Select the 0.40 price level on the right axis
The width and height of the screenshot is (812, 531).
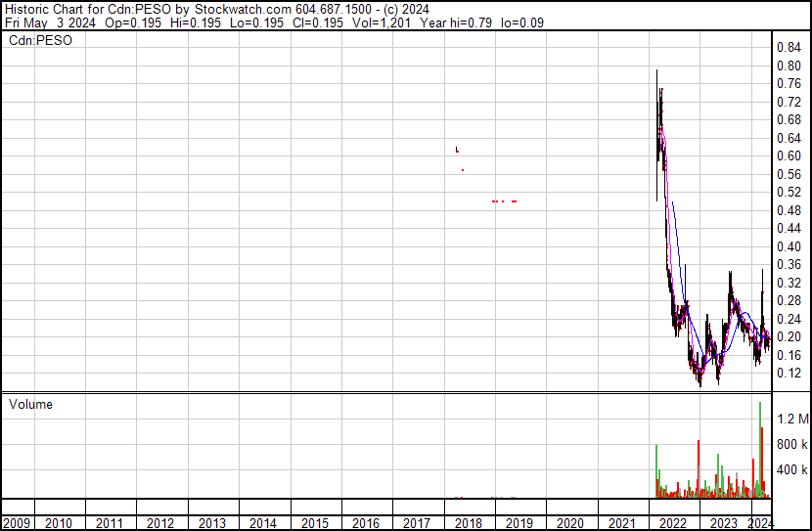click(x=789, y=246)
